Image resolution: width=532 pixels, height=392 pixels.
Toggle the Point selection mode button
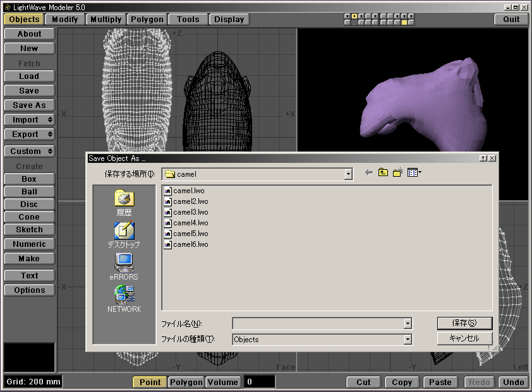[x=150, y=382]
